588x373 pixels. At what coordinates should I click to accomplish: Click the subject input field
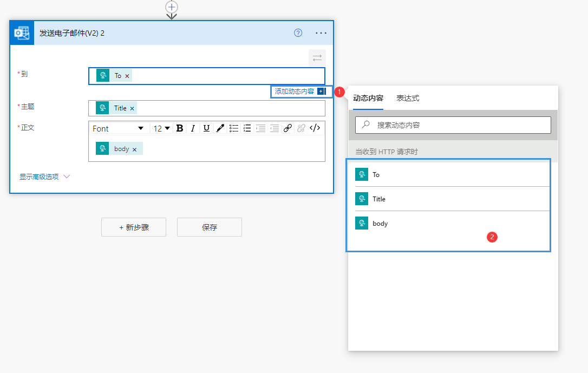(x=207, y=108)
